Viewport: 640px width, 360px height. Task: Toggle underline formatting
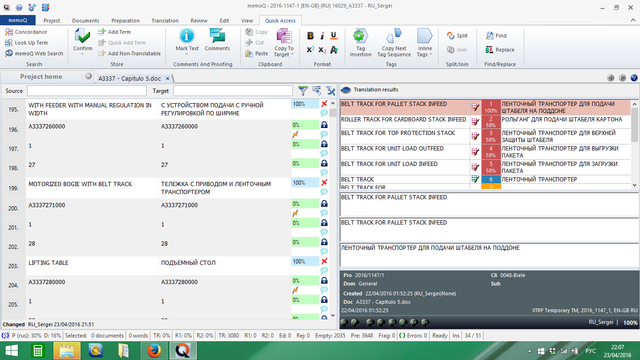coord(334,36)
